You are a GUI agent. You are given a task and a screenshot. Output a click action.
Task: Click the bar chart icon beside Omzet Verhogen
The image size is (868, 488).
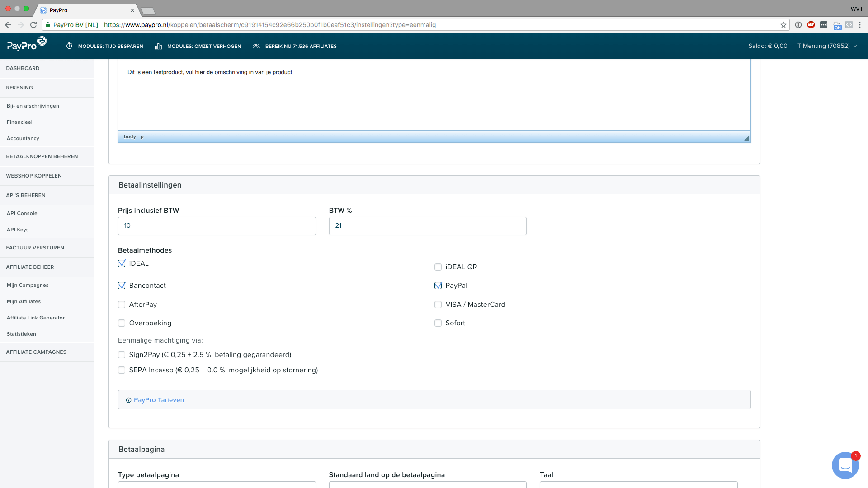(x=158, y=46)
